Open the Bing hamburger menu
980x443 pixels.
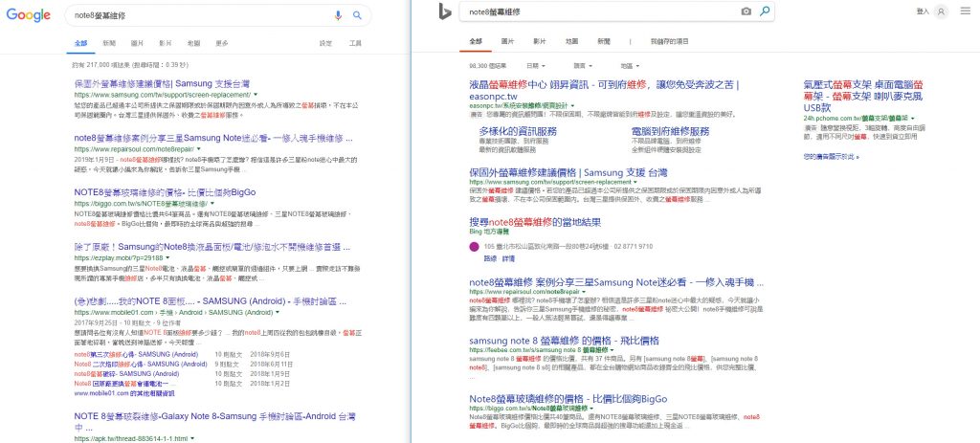point(966,11)
